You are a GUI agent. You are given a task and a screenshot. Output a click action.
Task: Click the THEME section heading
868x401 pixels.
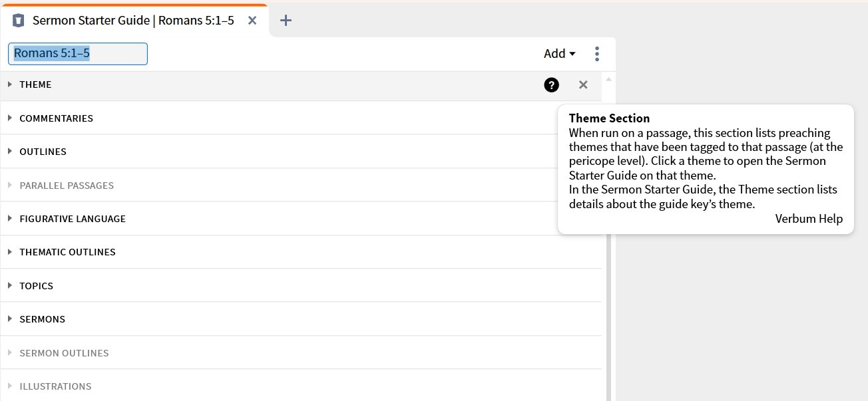(x=35, y=85)
